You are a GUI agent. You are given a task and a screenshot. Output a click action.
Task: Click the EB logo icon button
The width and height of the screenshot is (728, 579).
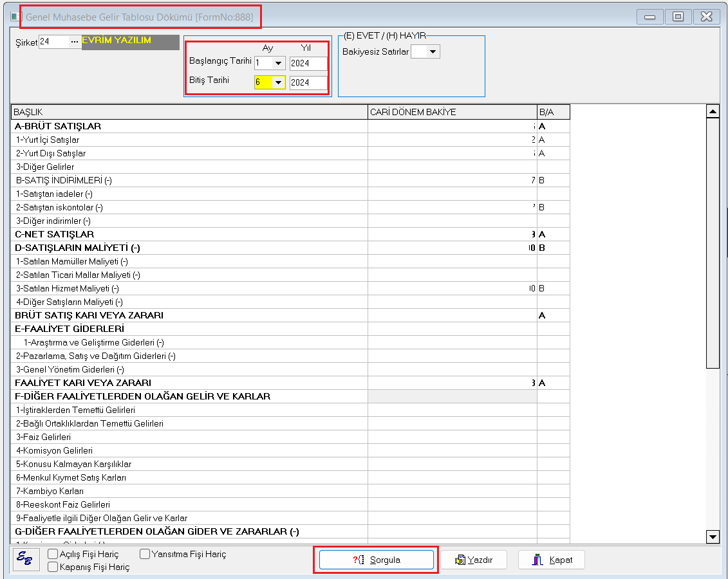pos(26,560)
